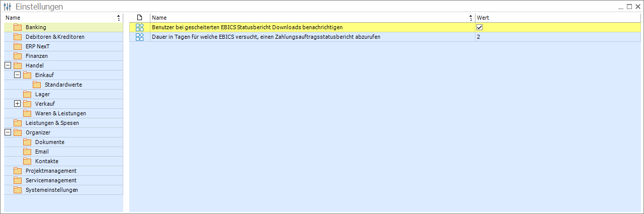The width and height of the screenshot is (644, 214).
Task: Open Standardwerte under Einkauf
Action: click(63, 85)
